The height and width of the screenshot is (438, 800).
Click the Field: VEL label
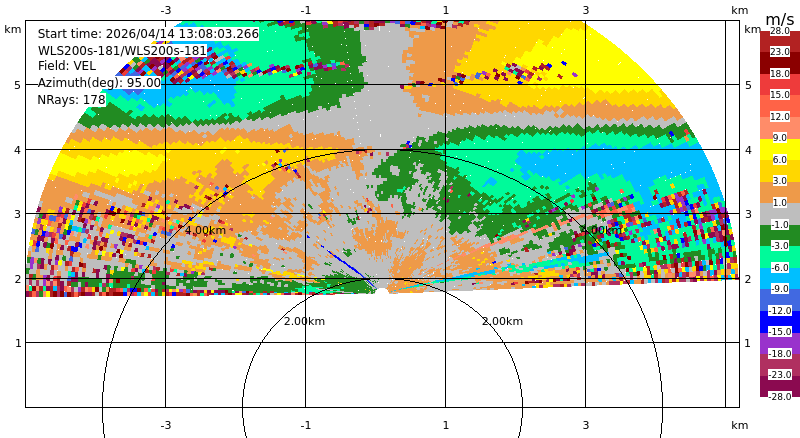click(x=67, y=66)
